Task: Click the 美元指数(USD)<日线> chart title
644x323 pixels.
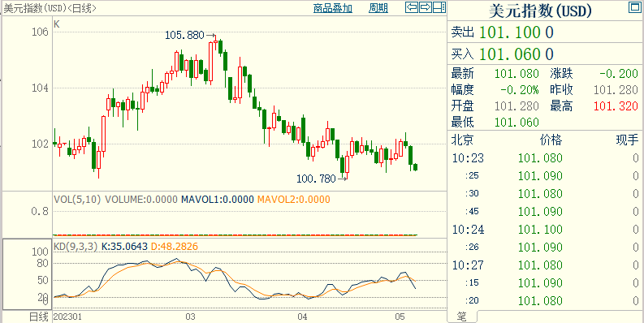Action: (50, 8)
